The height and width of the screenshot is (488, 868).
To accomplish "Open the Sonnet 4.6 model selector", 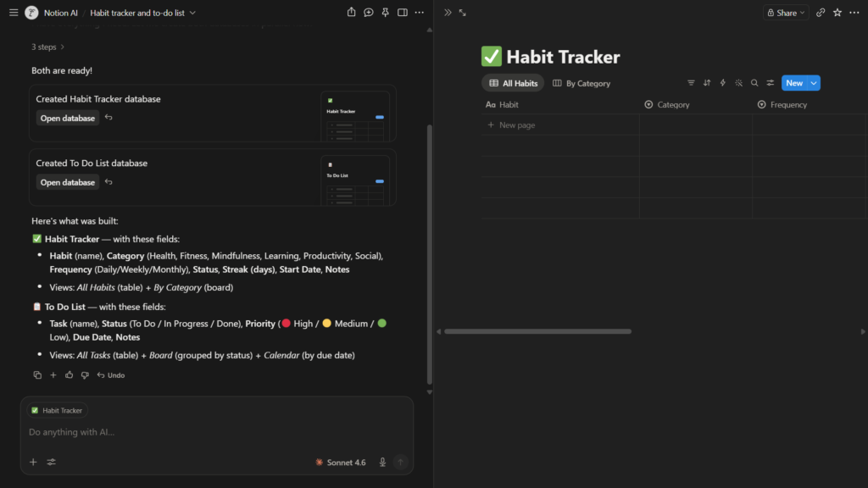I will coord(341,462).
